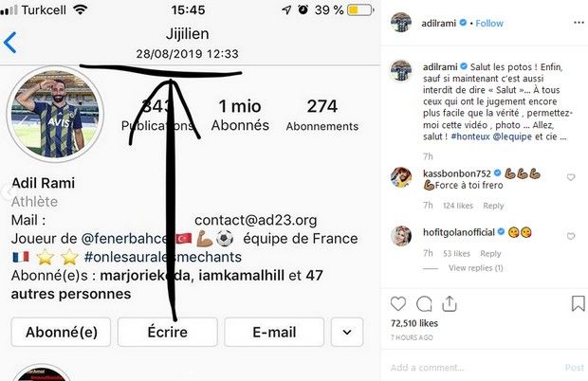Image resolution: width=588 pixels, height=381 pixels.
Task: Tap the Écrire message button
Action: pos(168,332)
